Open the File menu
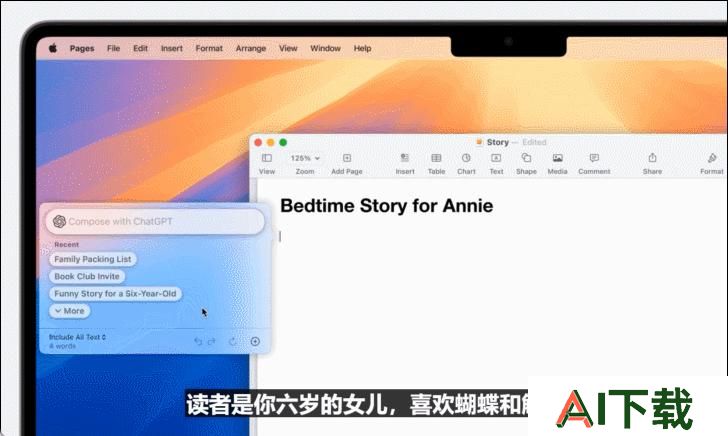 [113, 48]
